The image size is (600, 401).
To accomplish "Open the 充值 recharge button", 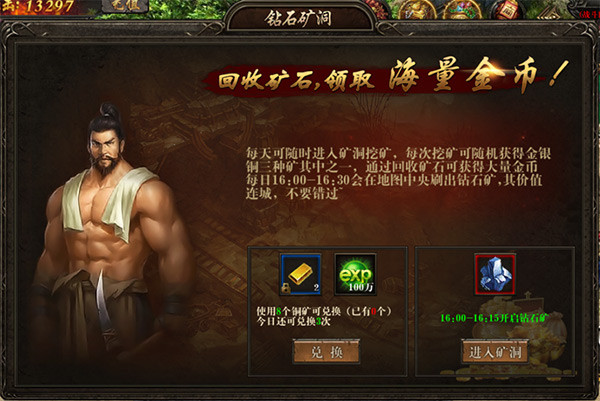I will coord(125,5).
